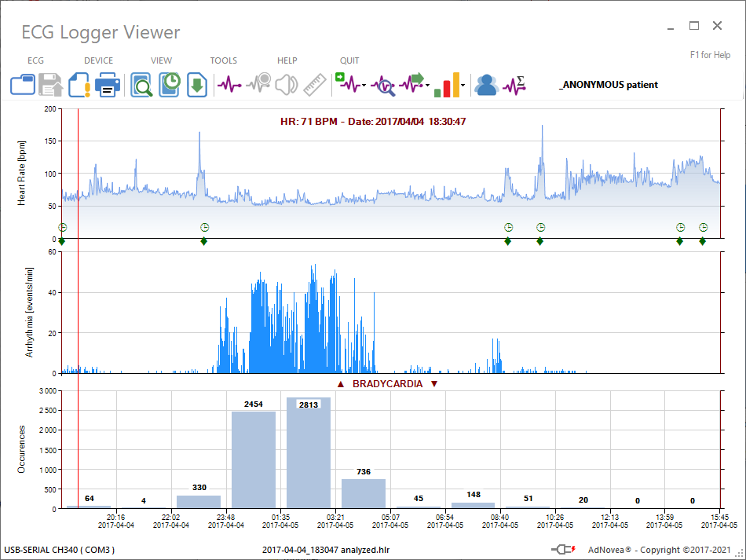This screenshot has height=560, width=746.
Task: Click the colored bar chart statistics icon
Action: click(447, 85)
